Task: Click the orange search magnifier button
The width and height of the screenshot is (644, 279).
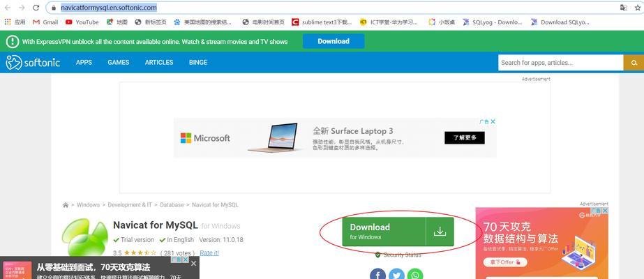Action: coord(634,63)
